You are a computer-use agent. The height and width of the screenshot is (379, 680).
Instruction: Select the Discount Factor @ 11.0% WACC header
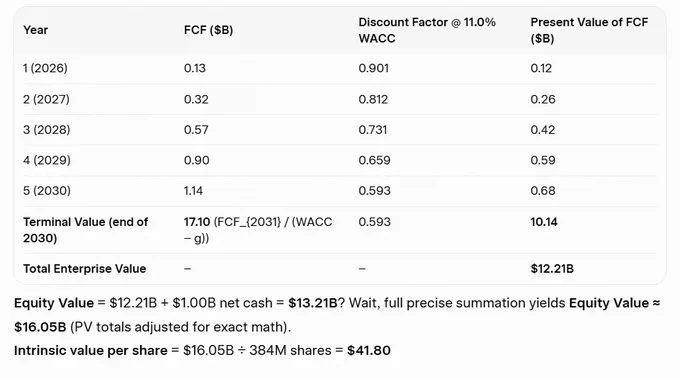click(x=427, y=30)
